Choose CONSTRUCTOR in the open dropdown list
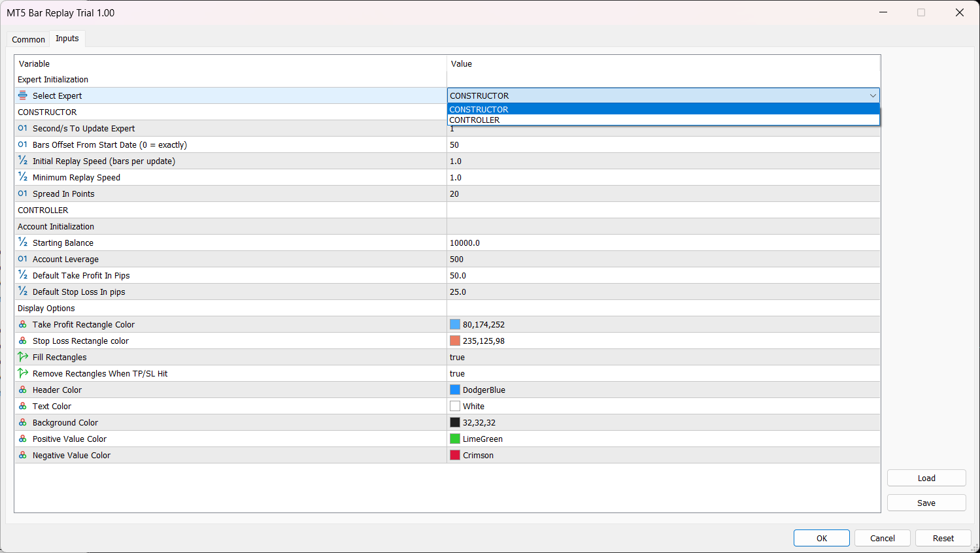 pyautogui.click(x=479, y=109)
